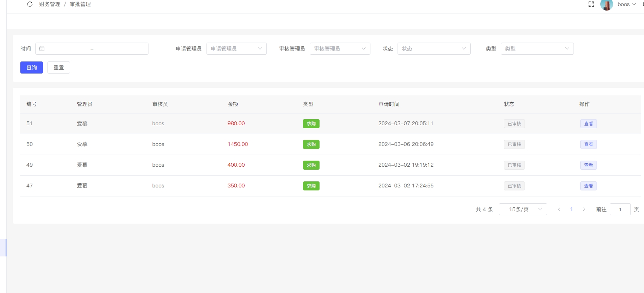Click the 前往 page number input
This screenshot has width=644, height=293.
[620, 209]
